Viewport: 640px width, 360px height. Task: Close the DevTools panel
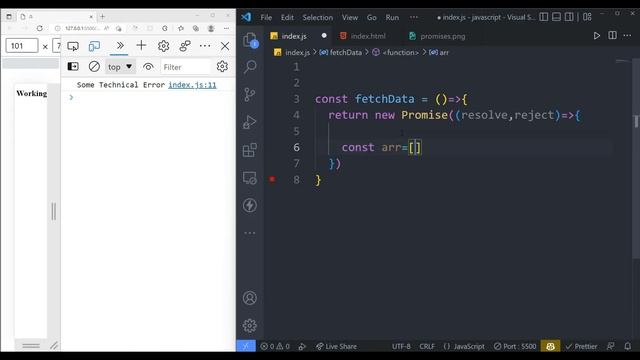pos(225,46)
